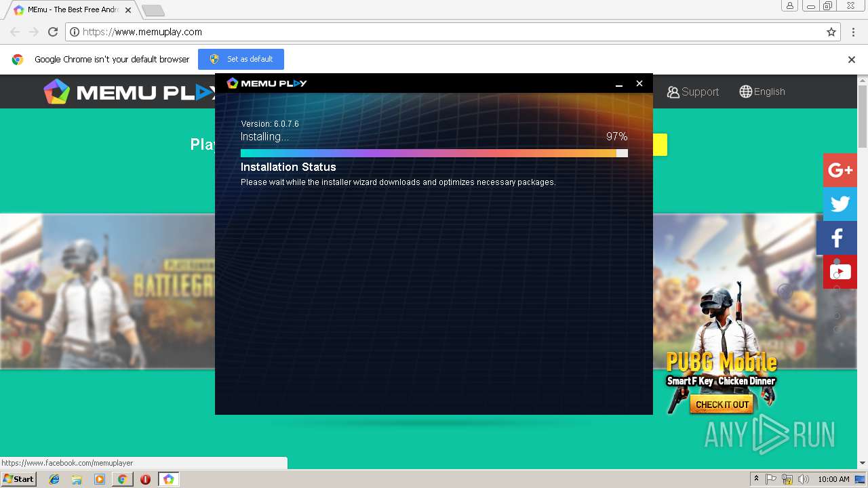Switch to Chrome in the taskbar

tap(122, 479)
